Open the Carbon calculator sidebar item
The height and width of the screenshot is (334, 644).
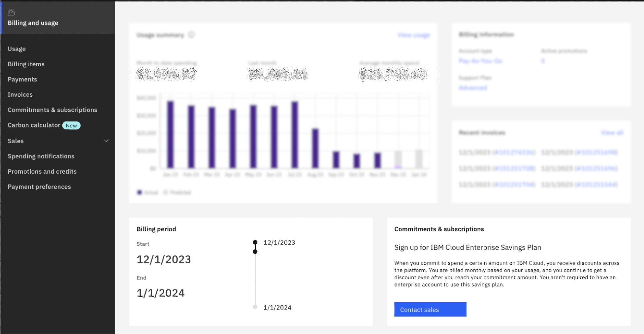coord(34,125)
